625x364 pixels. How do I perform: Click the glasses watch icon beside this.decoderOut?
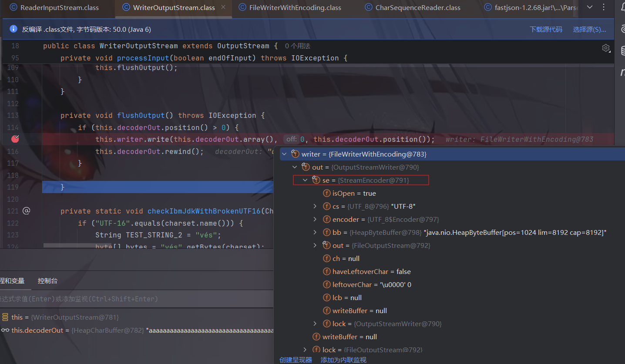5,331
